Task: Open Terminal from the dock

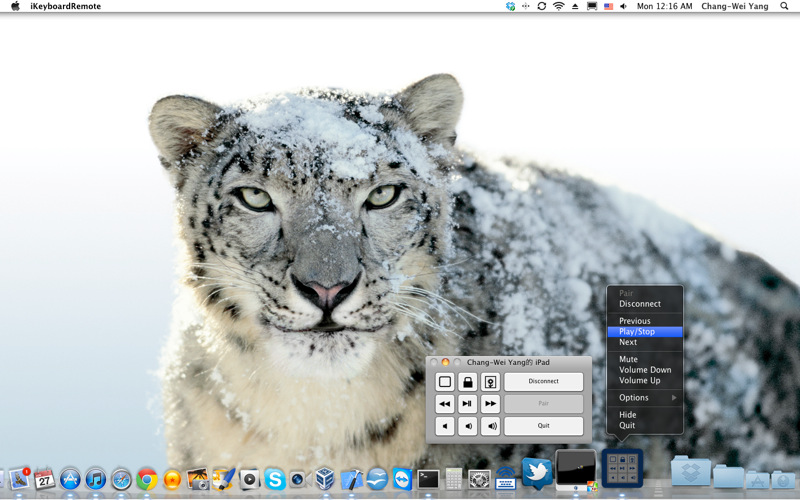Action: point(428,479)
